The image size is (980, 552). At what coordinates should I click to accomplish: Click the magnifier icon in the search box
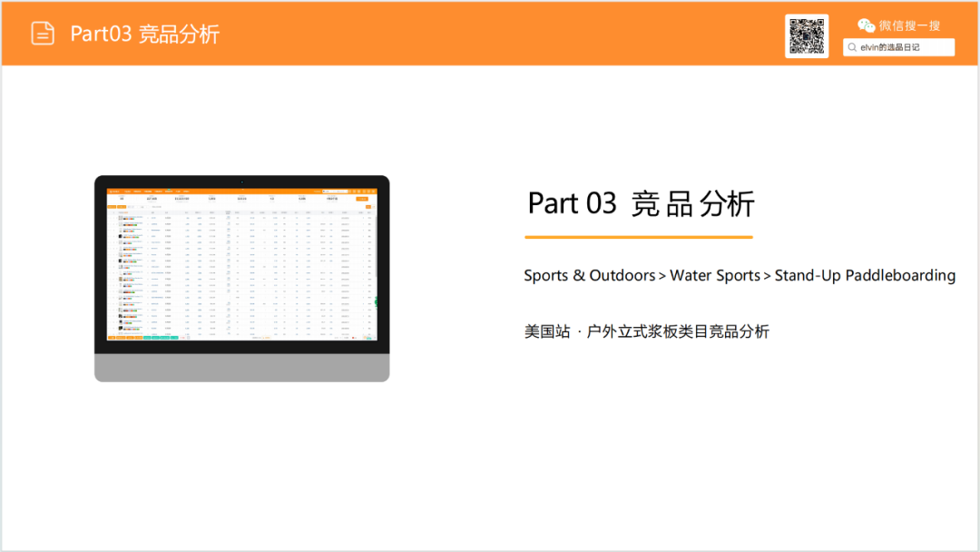(852, 47)
